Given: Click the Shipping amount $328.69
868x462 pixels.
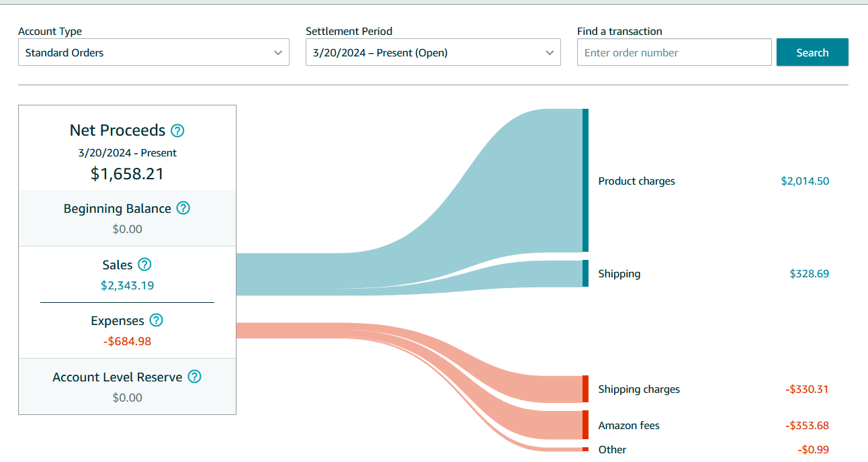Looking at the screenshot, I should pyautogui.click(x=809, y=274).
